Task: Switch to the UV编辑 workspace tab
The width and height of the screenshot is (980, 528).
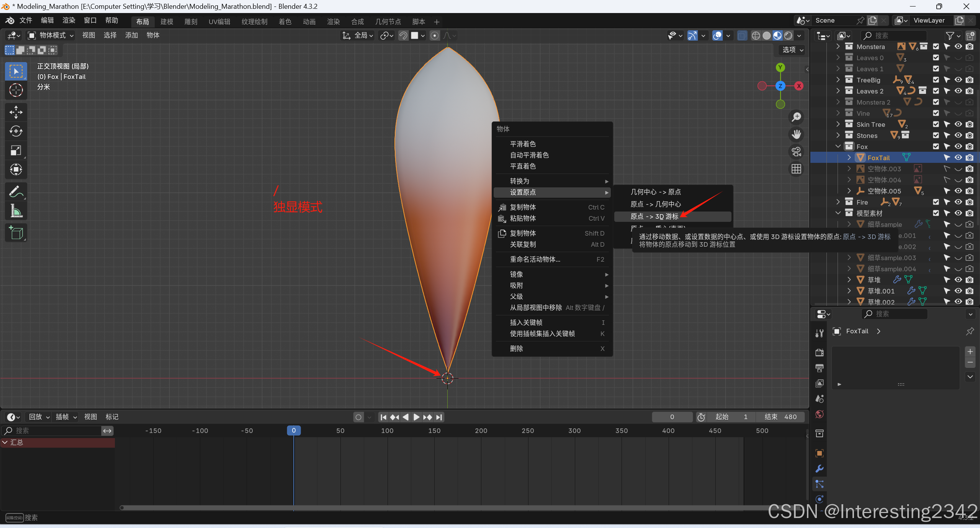Action: 219,22
